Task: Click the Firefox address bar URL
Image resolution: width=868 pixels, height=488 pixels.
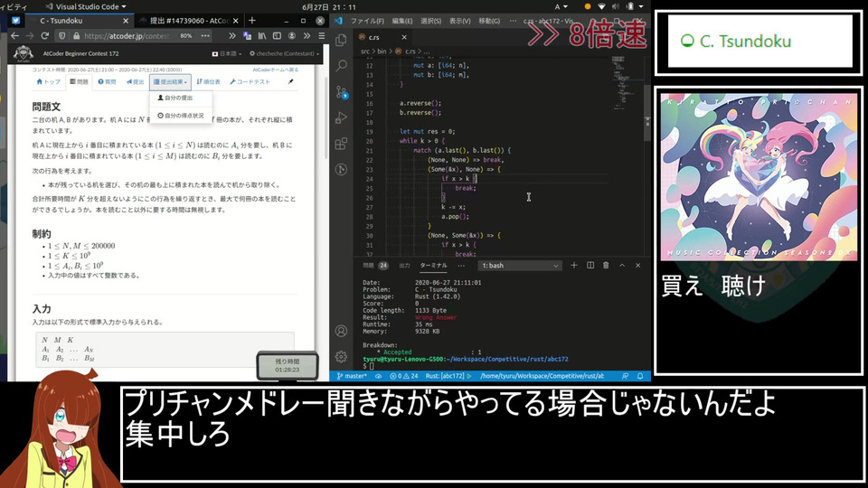Action: point(127,35)
